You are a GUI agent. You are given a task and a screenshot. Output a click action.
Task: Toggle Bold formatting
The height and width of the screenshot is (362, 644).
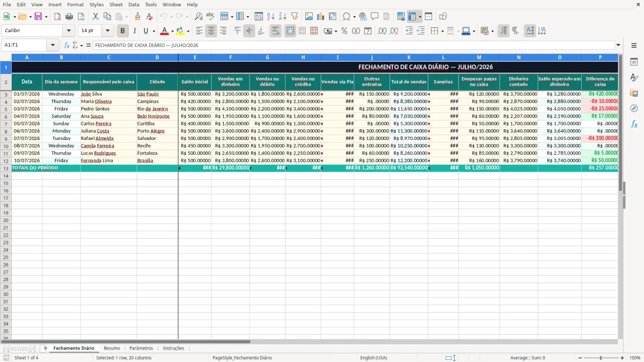[x=123, y=31]
